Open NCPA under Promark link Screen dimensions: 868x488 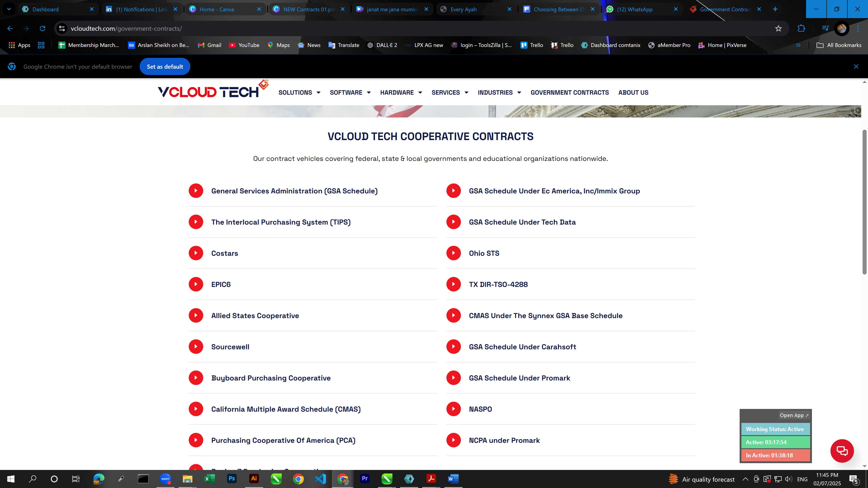coord(504,441)
